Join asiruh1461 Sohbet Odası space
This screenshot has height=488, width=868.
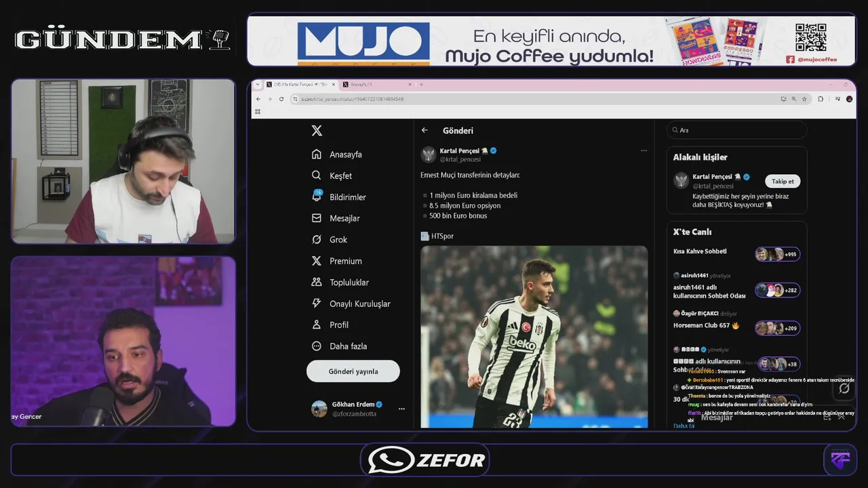(709, 291)
